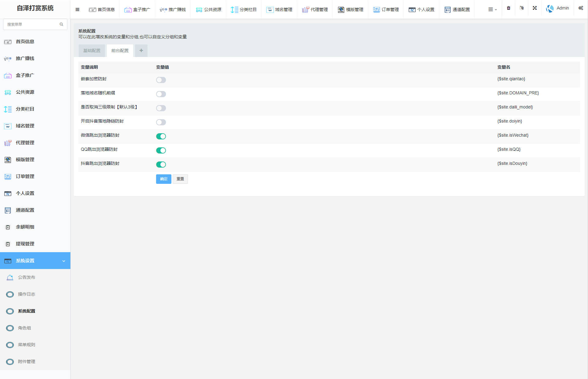The height and width of the screenshot is (379, 588).
Task: Click the 白泽打赏系统 logo title
Action: (35, 8)
